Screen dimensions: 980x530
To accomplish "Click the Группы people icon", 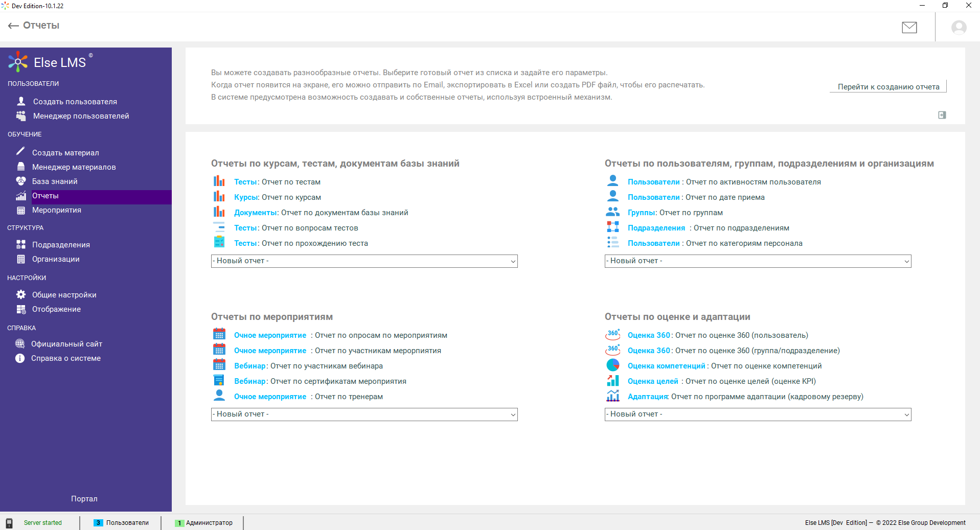I will click(612, 212).
